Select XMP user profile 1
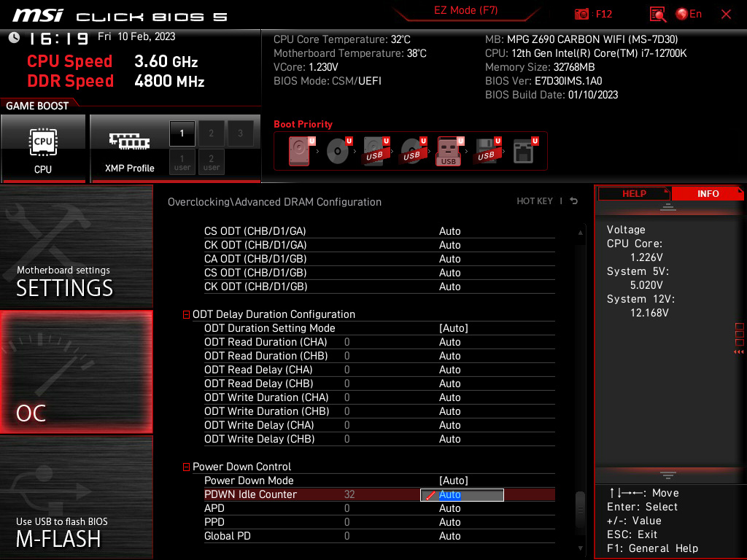Viewport: 747px width, 560px height. (182, 162)
